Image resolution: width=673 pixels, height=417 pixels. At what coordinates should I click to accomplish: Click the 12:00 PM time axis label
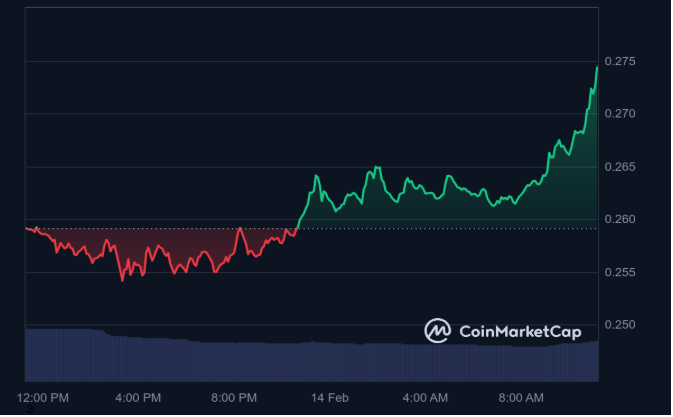tap(43, 397)
